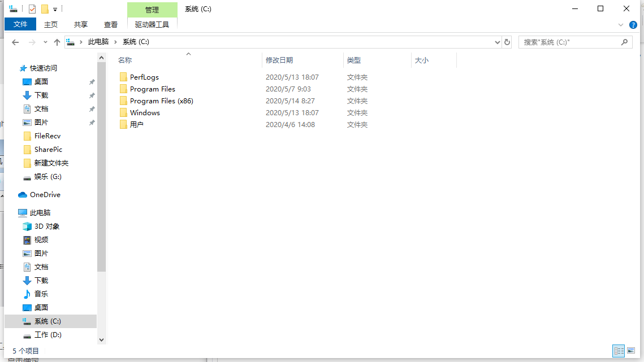
Task: Click 此电脑 in the address breadcrumb
Action: coord(98,42)
